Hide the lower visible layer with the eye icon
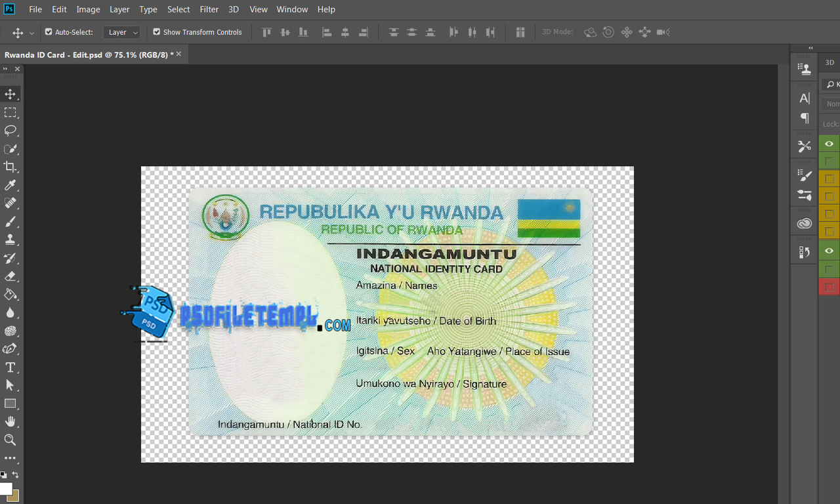This screenshot has width=840, height=504. 829,251
